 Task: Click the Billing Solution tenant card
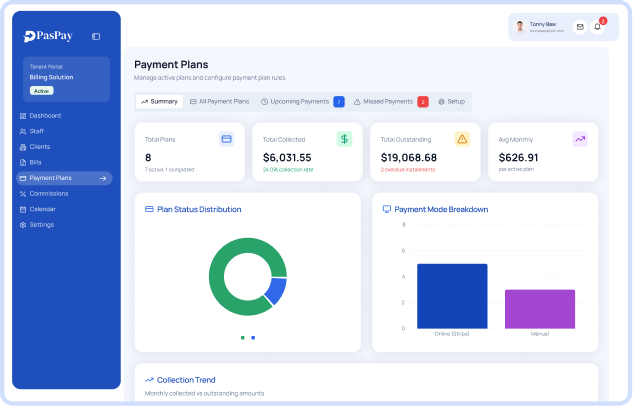click(x=66, y=79)
